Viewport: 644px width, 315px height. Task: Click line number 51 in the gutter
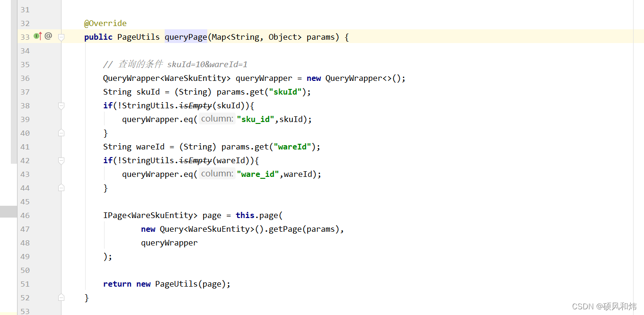tap(25, 284)
